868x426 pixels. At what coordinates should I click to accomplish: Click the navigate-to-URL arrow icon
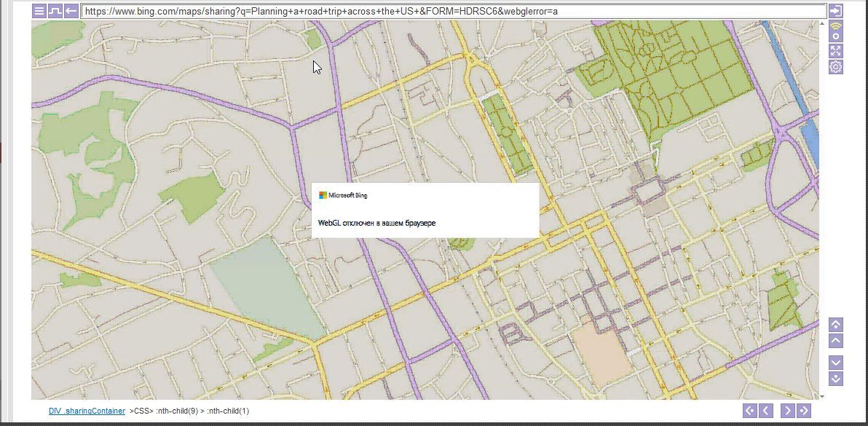836,11
